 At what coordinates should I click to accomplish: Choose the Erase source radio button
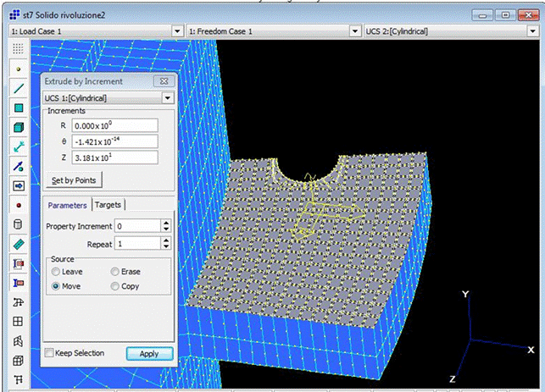(x=115, y=272)
